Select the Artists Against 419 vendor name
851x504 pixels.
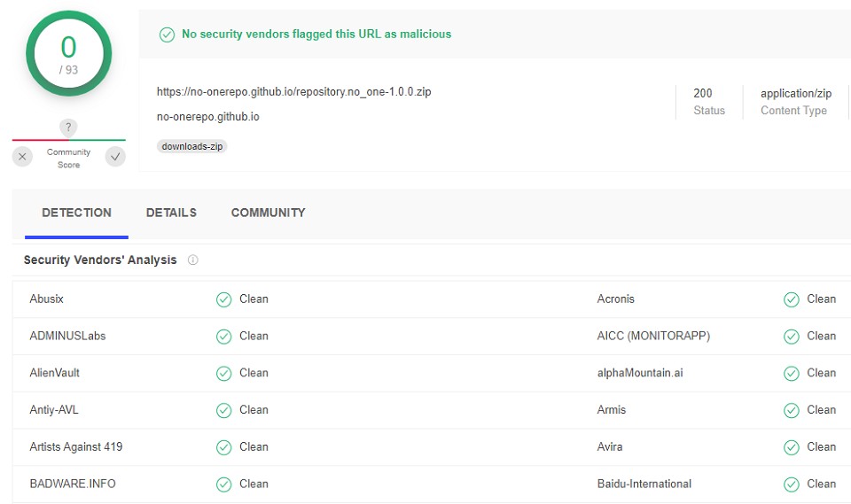click(x=76, y=446)
